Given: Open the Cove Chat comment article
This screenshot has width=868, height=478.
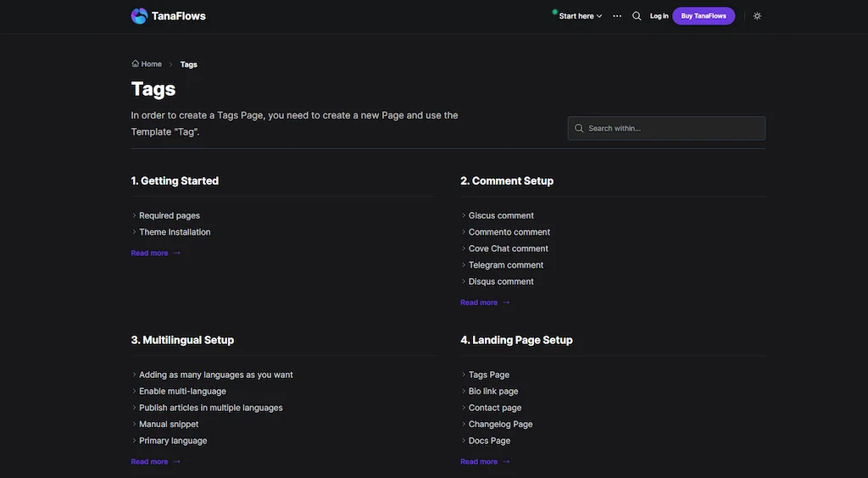Looking at the screenshot, I should (x=509, y=249).
